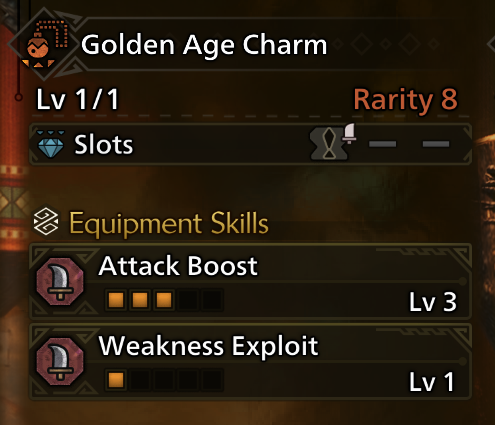The width and height of the screenshot is (495, 425).
Task: Click the Golden Age Charm title
Action: point(204,45)
